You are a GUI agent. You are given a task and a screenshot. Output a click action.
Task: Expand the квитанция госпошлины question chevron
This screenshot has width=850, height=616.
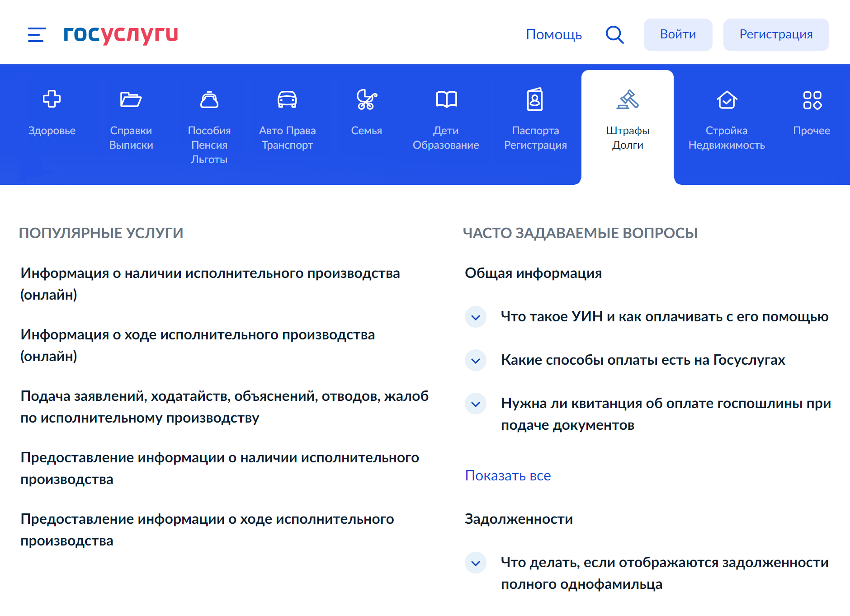tap(476, 404)
